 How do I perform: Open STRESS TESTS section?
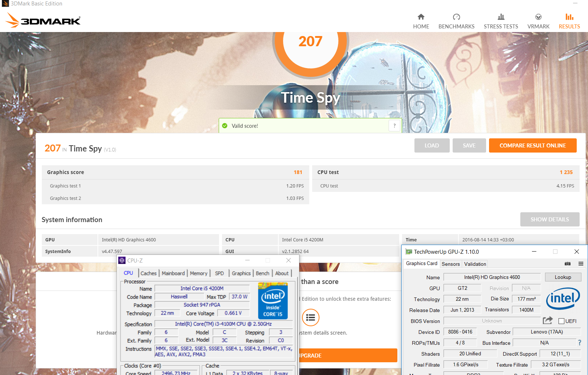(501, 21)
